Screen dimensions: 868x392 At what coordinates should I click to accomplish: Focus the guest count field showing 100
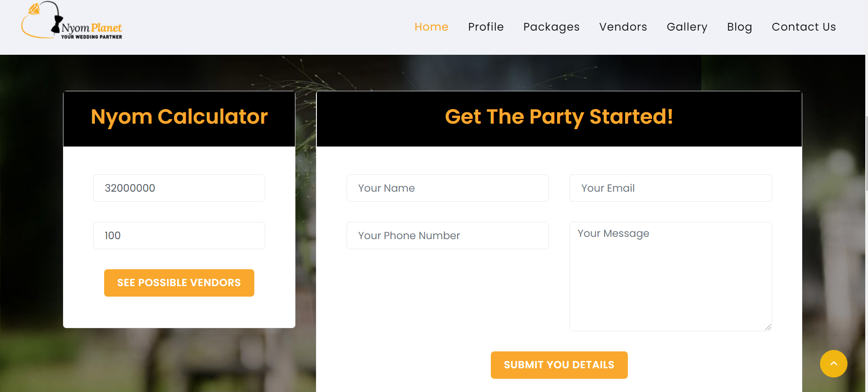pos(179,235)
